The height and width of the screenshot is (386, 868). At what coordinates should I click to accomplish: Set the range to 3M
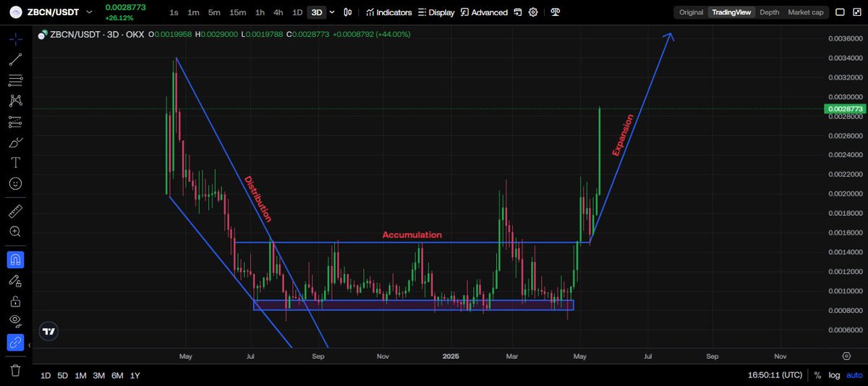[x=99, y=375]
